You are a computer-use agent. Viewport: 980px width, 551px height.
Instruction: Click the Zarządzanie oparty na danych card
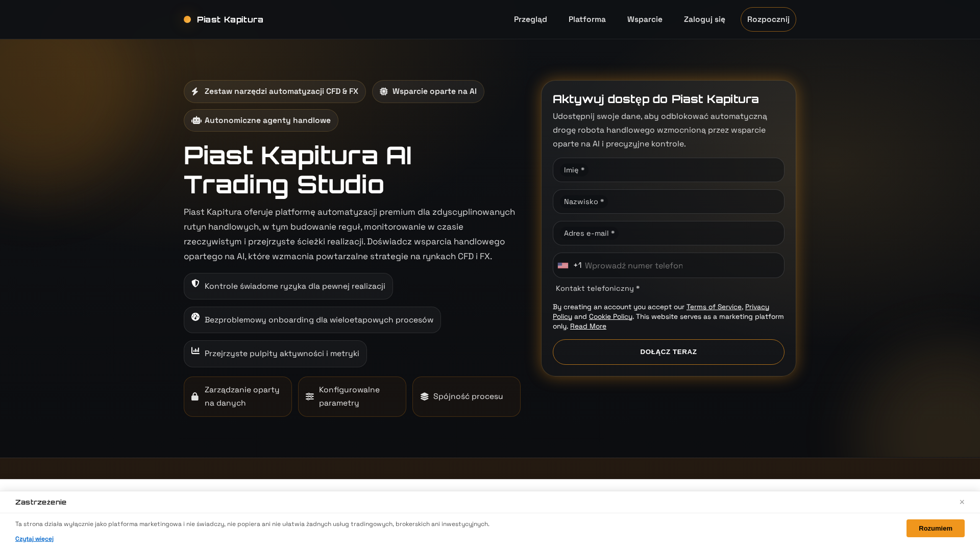238,396
